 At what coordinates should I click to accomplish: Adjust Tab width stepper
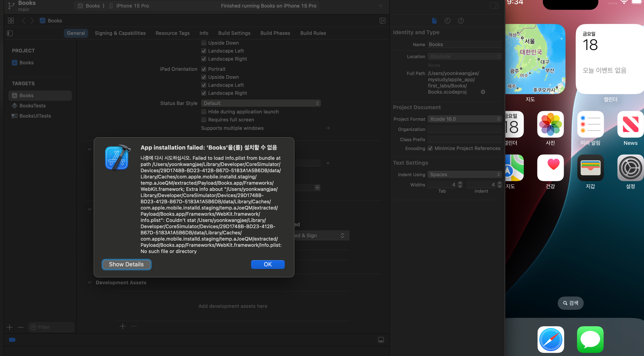tap(460, 185)
